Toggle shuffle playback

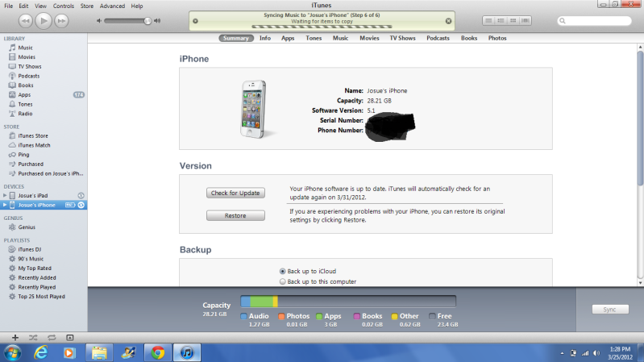coord(33,338)
